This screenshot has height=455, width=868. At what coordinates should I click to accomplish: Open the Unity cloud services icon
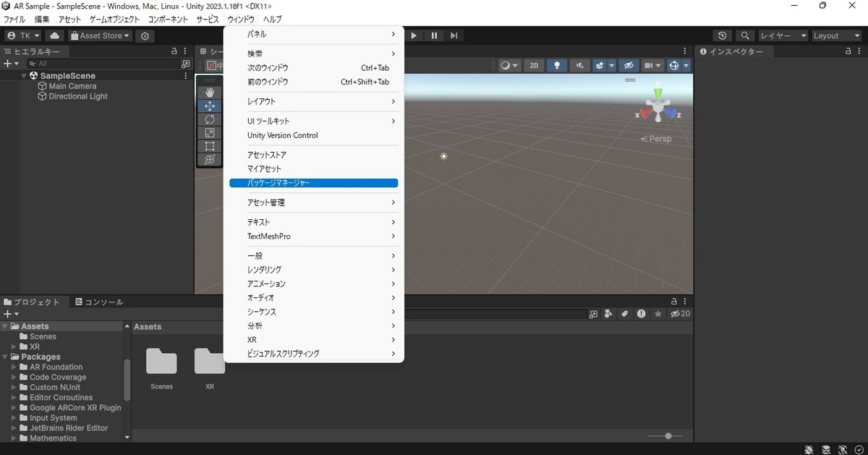[54, 35]
